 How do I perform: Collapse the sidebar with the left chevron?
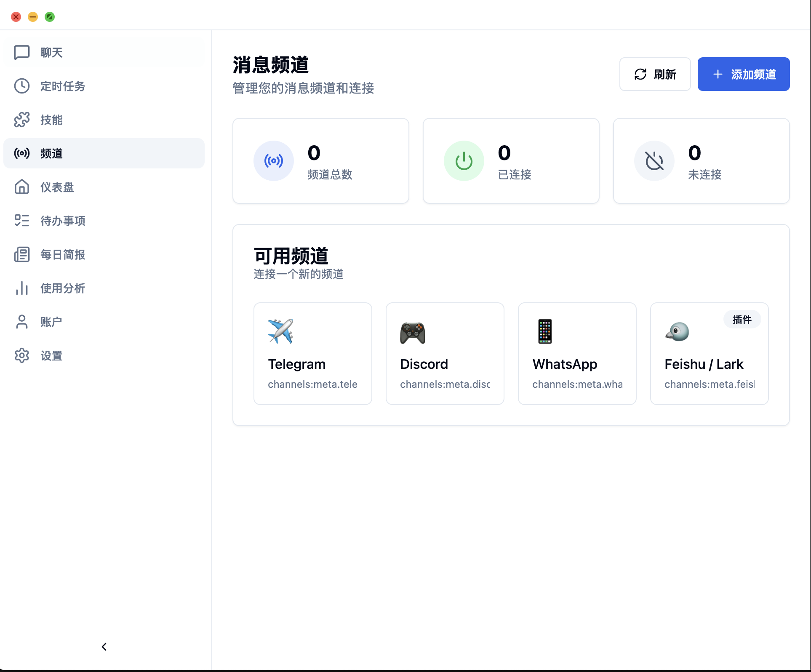click(104, 647)
